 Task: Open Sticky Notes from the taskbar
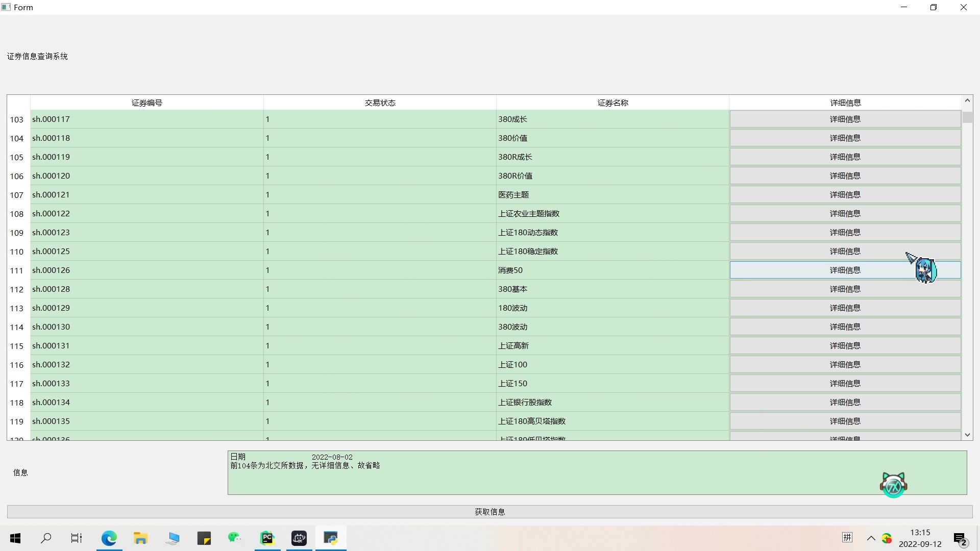coord(204,538)
